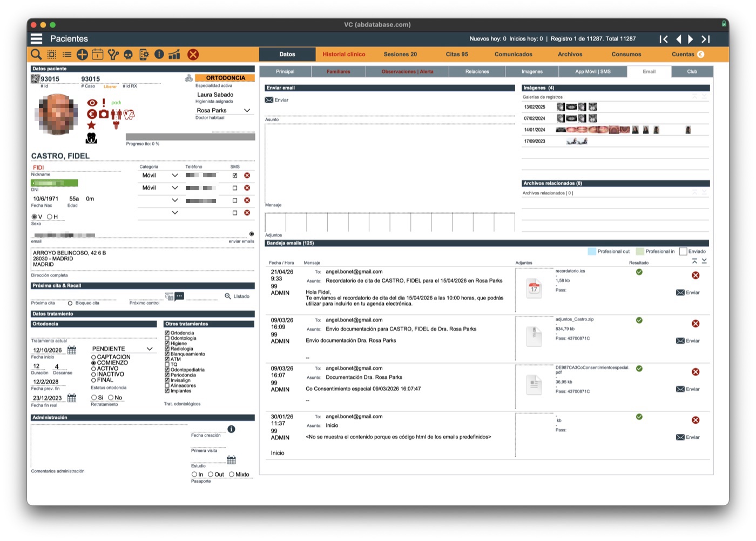Open the skull icon in toolbar
756x541 pixels.
(x=128, y=55)
